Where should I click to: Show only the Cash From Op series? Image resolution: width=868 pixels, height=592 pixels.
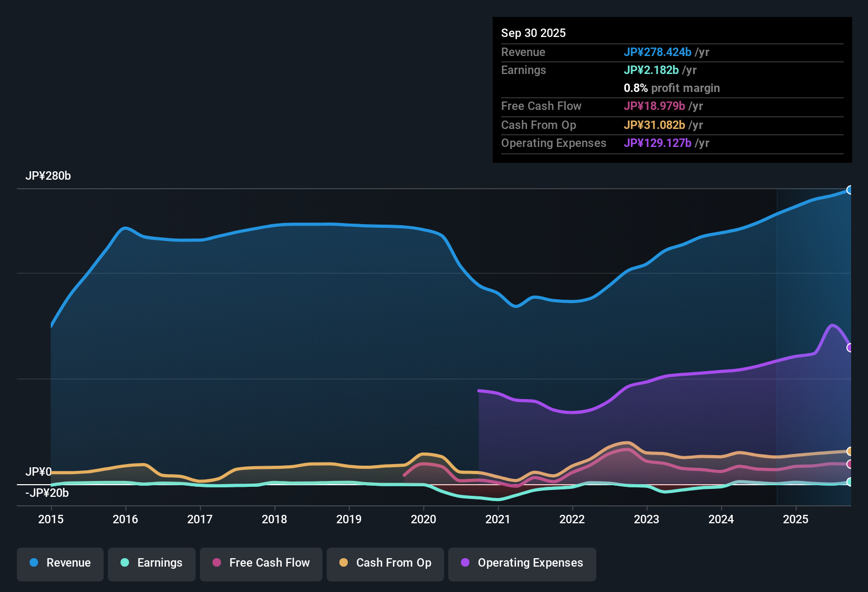point(385,563)
